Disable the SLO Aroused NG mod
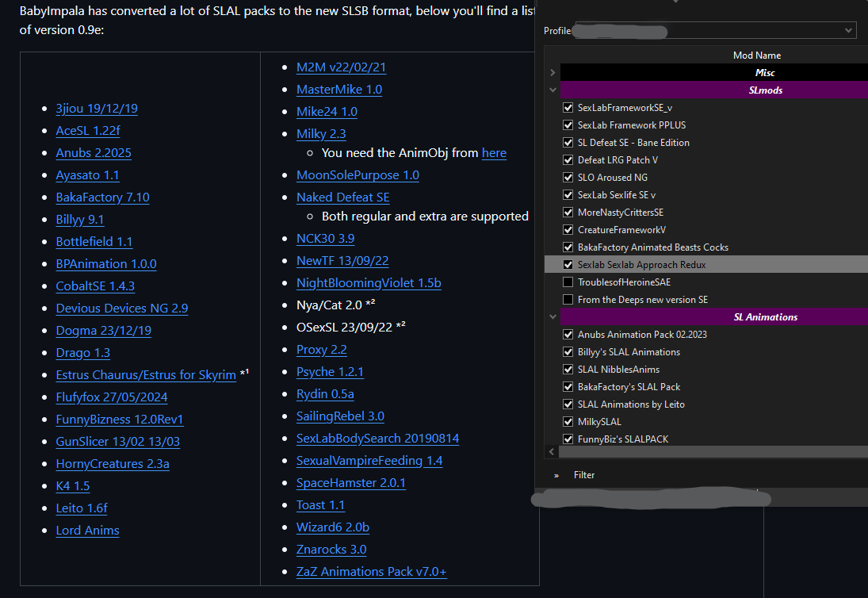 click(568, 178)
